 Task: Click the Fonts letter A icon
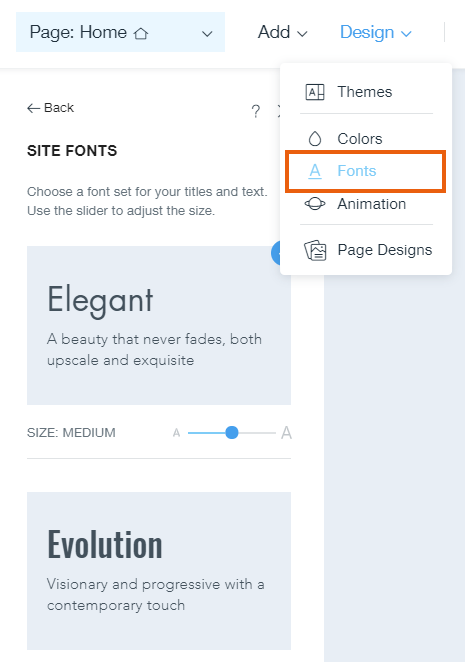[315, 171]
